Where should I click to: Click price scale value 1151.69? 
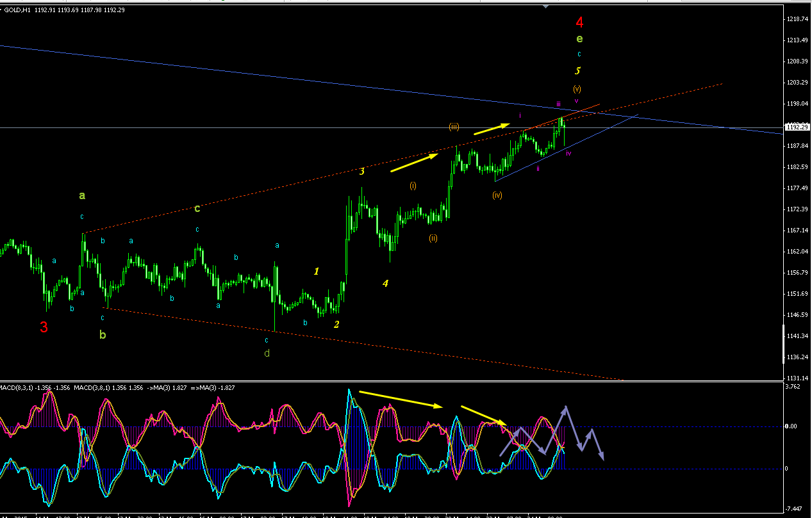[x=796, y=294]
